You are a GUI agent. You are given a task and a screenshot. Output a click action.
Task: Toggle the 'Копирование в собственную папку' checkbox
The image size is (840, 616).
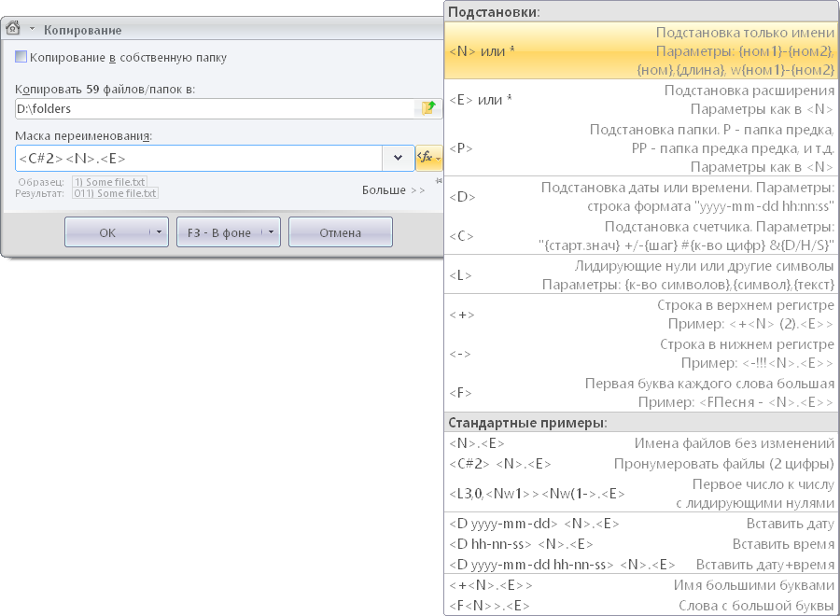tap(21, 58)
